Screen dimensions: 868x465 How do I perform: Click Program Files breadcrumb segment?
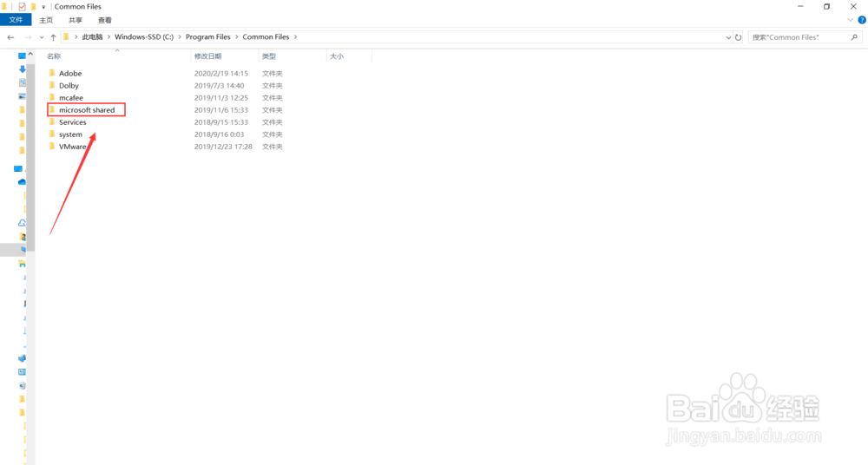[207, 37]
